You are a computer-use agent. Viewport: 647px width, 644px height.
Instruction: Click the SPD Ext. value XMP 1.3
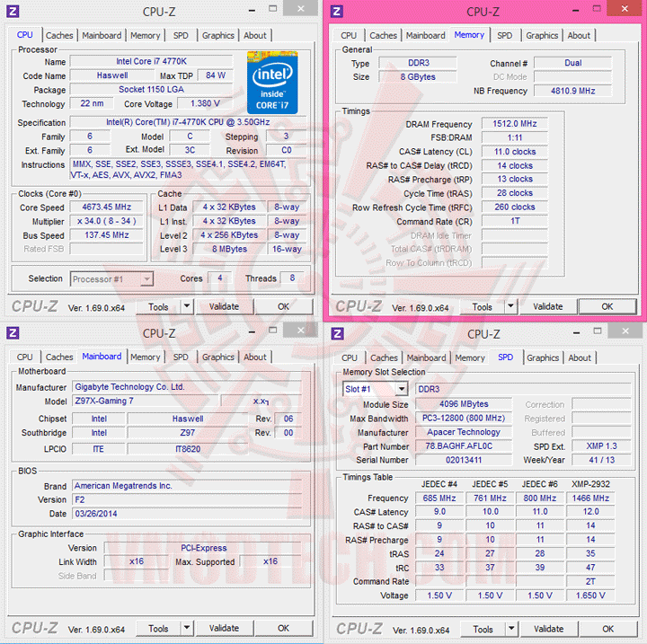coord(601,446)
